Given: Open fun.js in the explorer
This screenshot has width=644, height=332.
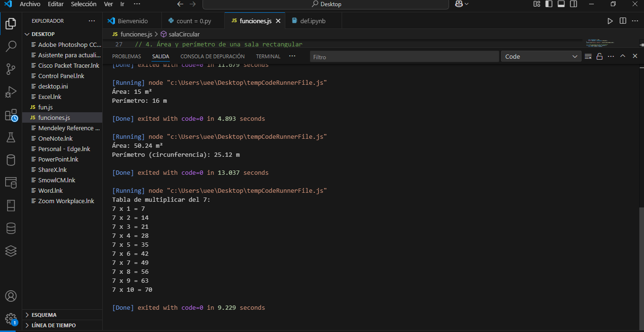Looking at the screenshot, I should pyautogui.click(x=62, y=107).
